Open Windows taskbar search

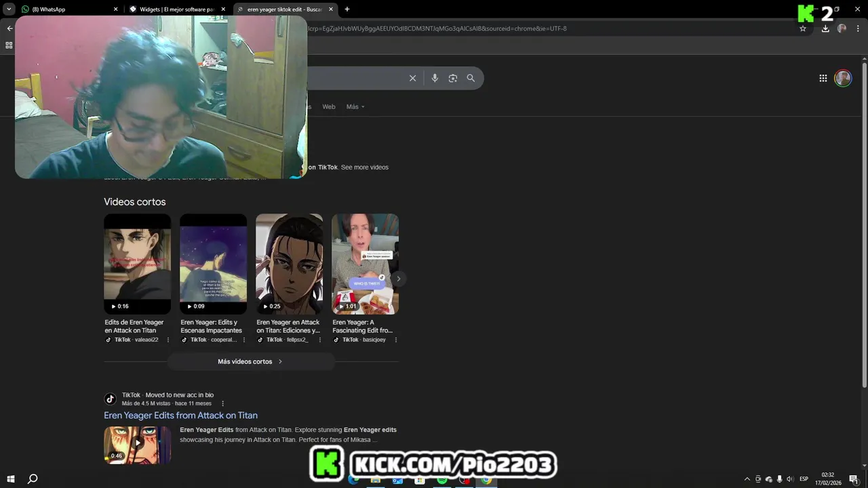point(32,479)
